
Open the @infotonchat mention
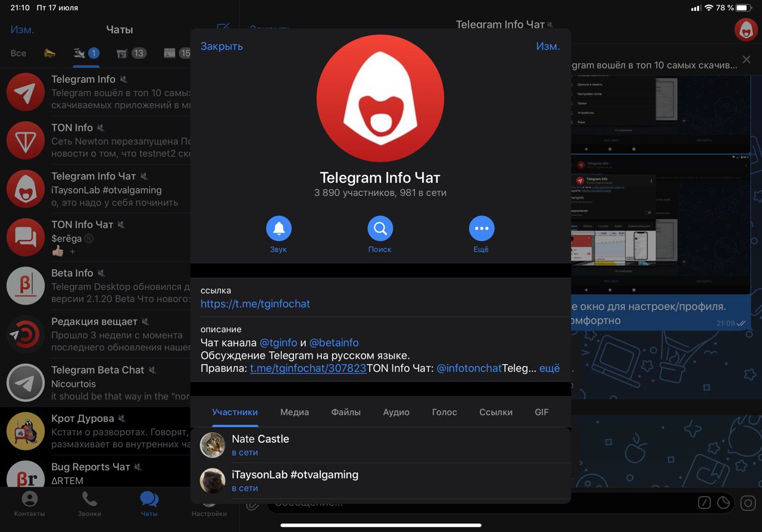click(469, 368)
